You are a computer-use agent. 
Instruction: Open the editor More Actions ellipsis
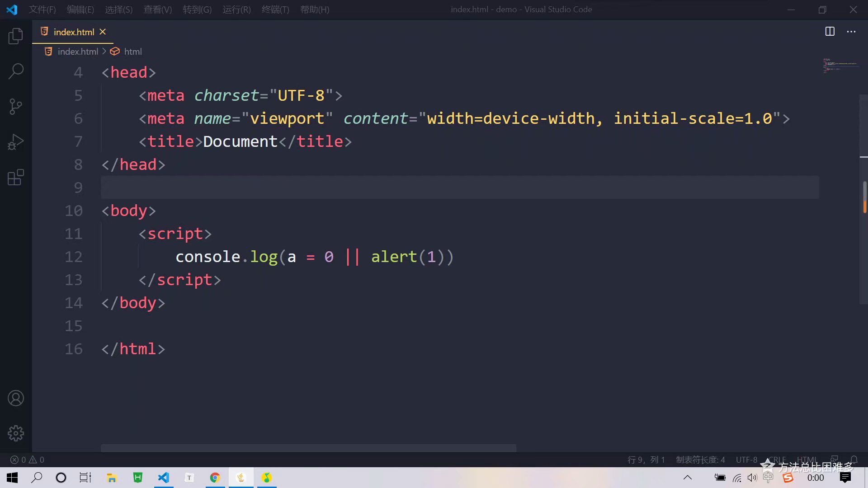[x=851, y=32]
